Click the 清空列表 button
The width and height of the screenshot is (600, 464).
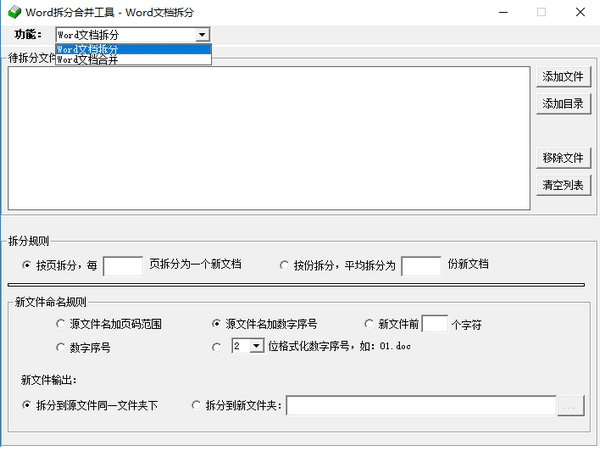pyautogui.click(x=563, y=185)
